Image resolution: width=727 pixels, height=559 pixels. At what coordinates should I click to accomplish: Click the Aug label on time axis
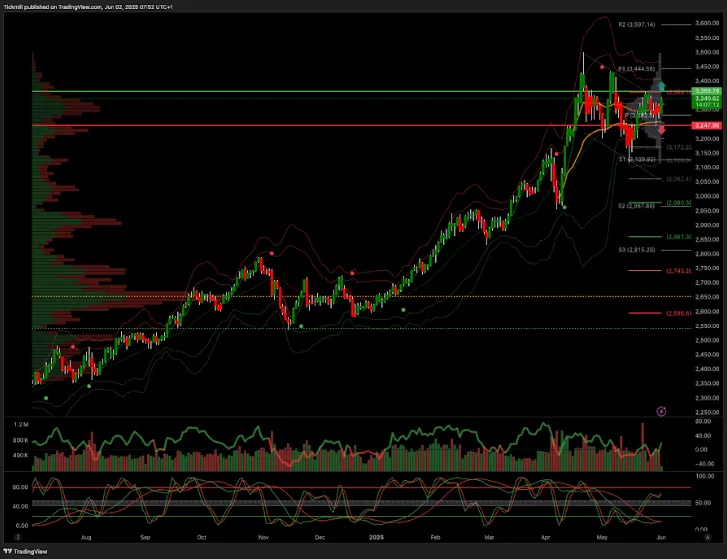(86, 536)
